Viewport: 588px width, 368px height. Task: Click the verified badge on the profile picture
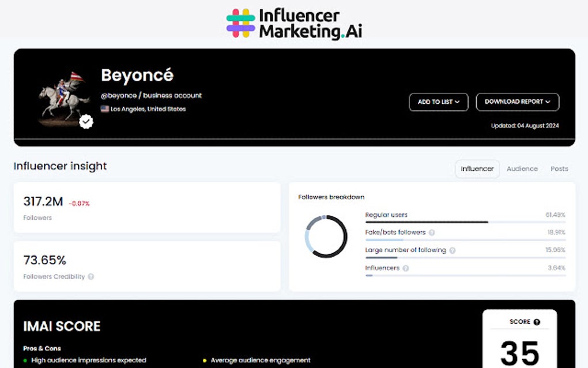coord(86,122)
